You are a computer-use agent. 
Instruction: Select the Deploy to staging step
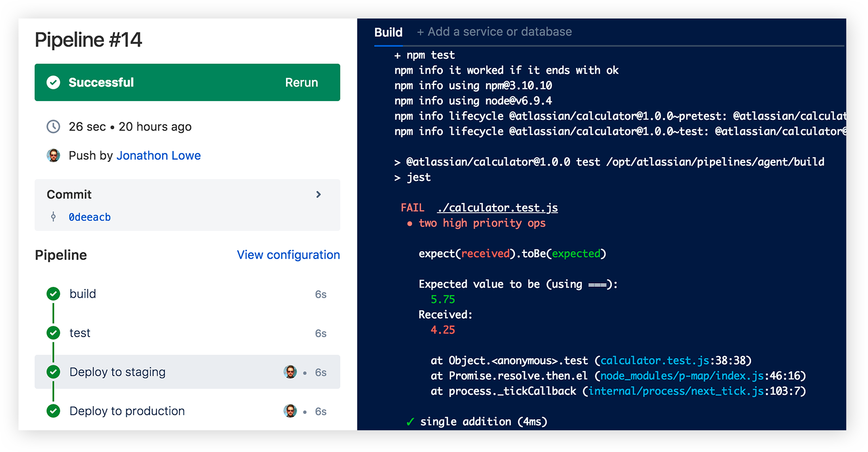(117, 372)
